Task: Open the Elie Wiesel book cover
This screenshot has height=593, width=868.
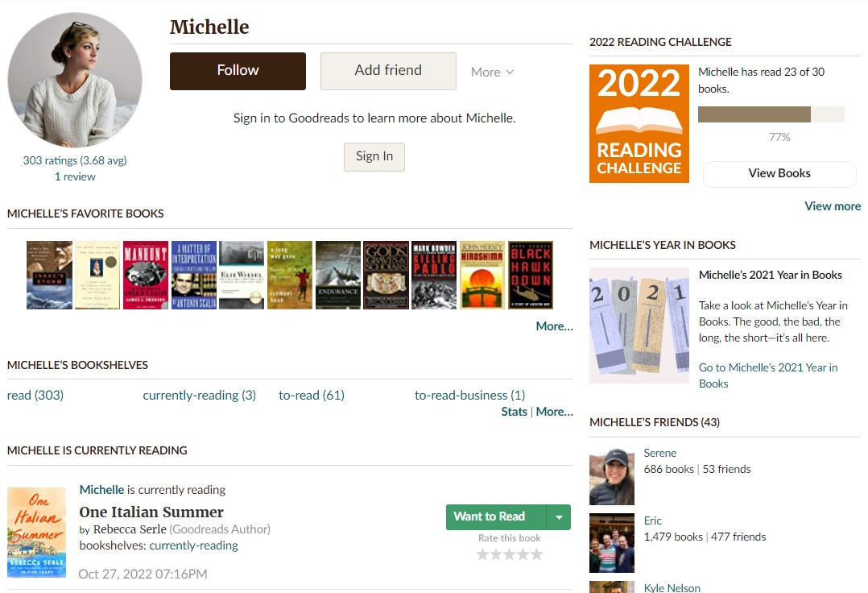Action: tap(242, 276)
